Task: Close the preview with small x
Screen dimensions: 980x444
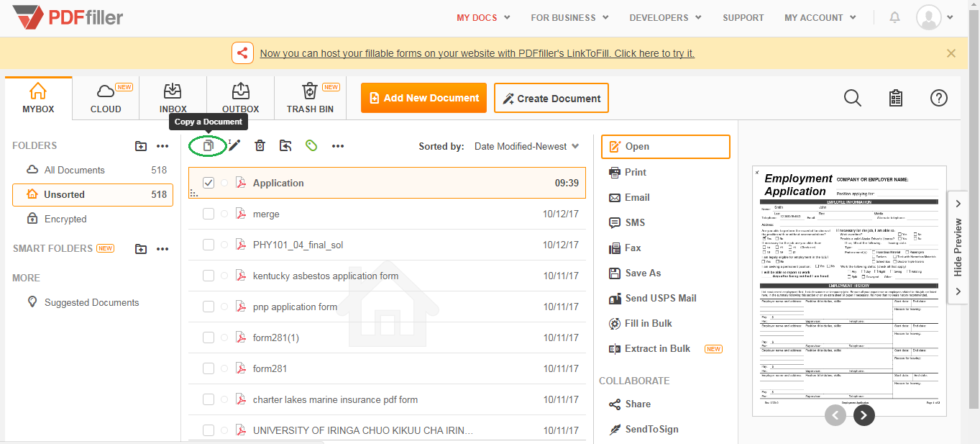Action: coord(756,173)
